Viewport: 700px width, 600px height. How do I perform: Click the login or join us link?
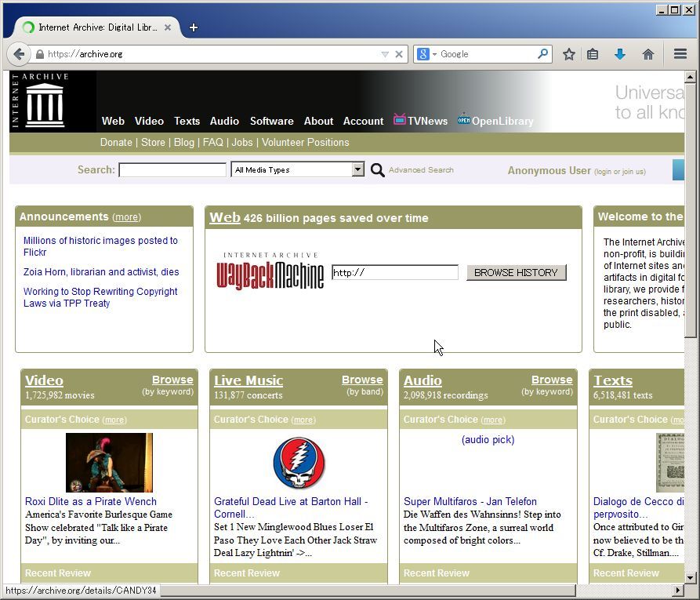coord(619,172)
